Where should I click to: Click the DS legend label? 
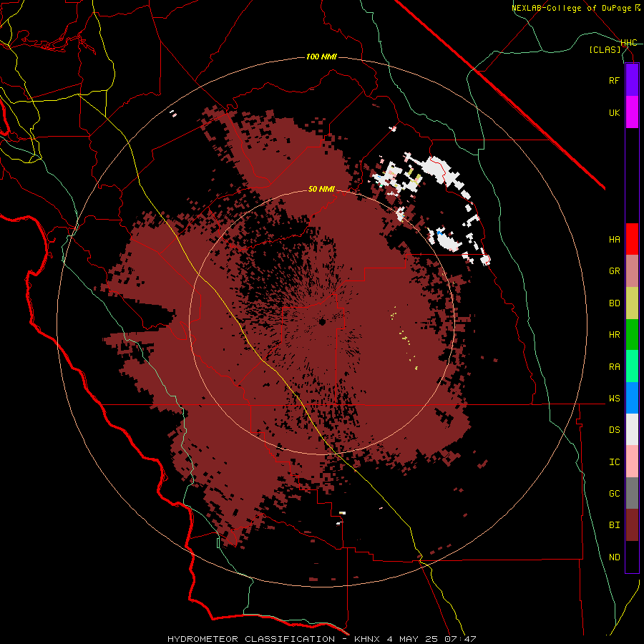(614, 430)
